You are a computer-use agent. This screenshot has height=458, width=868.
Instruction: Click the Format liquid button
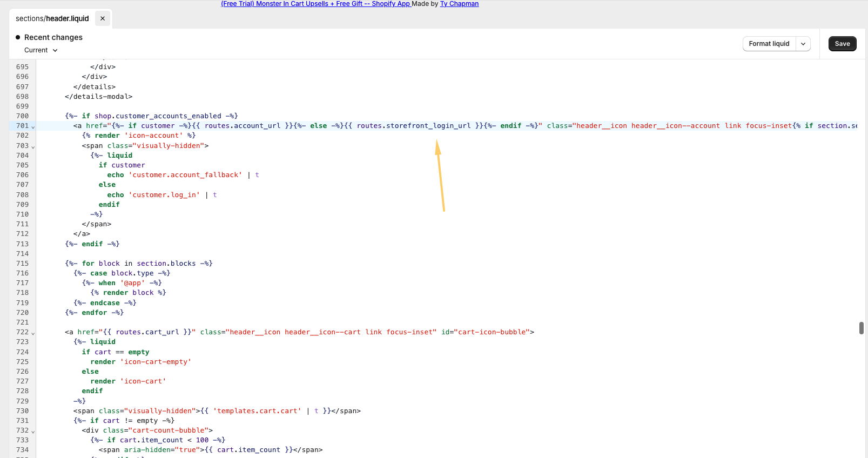[769, 44]
